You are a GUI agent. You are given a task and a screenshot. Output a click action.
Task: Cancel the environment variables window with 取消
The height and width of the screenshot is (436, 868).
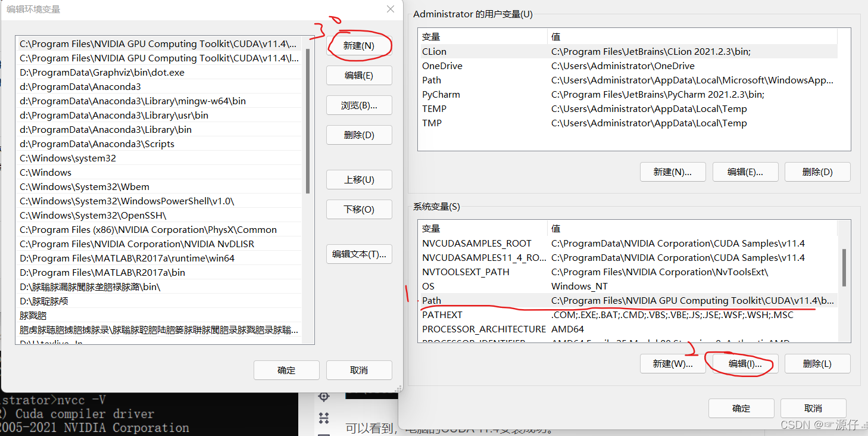(x=813, y=409)
